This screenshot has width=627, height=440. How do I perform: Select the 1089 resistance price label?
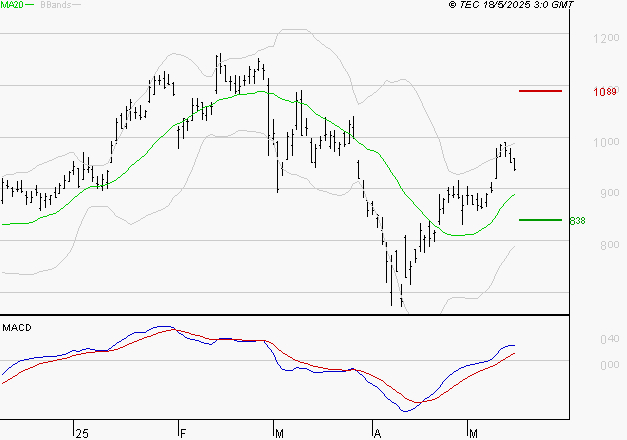tap(605, 92)
